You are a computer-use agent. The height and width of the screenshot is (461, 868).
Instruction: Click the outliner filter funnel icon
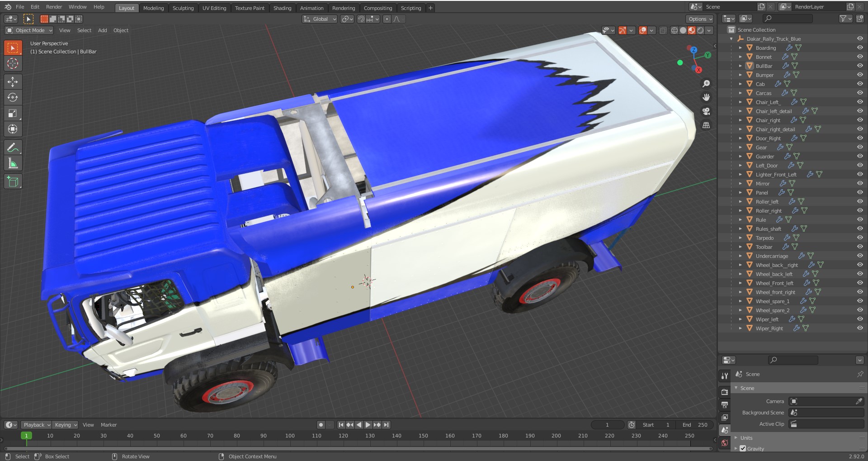[845, 19]
